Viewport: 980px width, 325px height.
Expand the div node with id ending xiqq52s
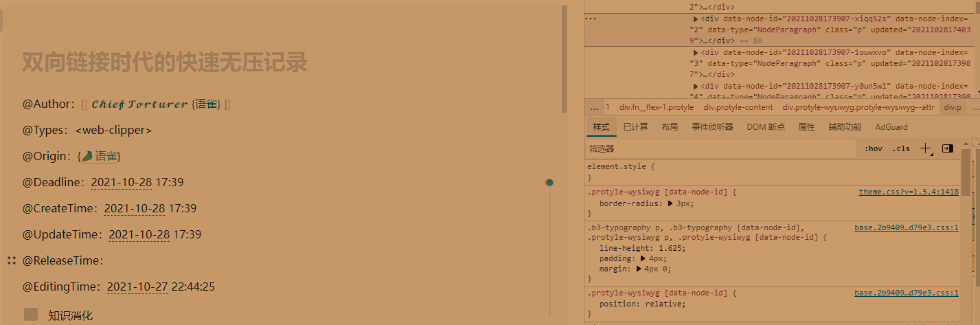point(696,19)
